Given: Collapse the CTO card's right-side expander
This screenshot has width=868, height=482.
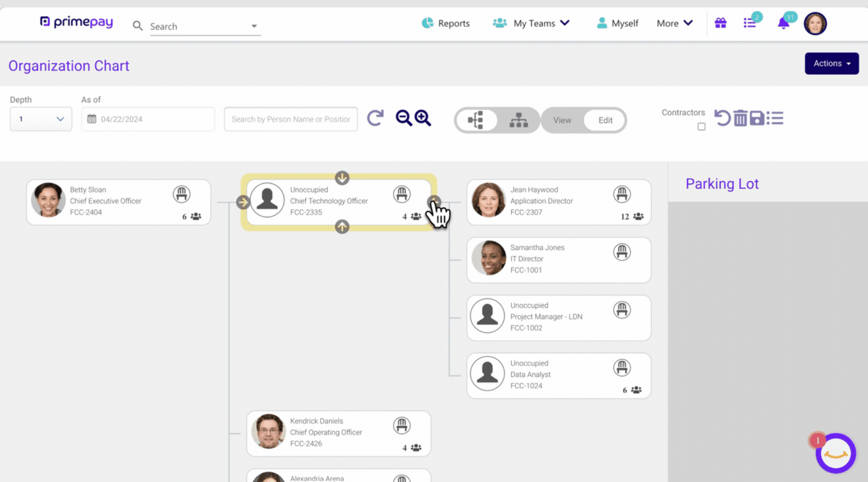Looking at the screenshot, I should 434,202.
